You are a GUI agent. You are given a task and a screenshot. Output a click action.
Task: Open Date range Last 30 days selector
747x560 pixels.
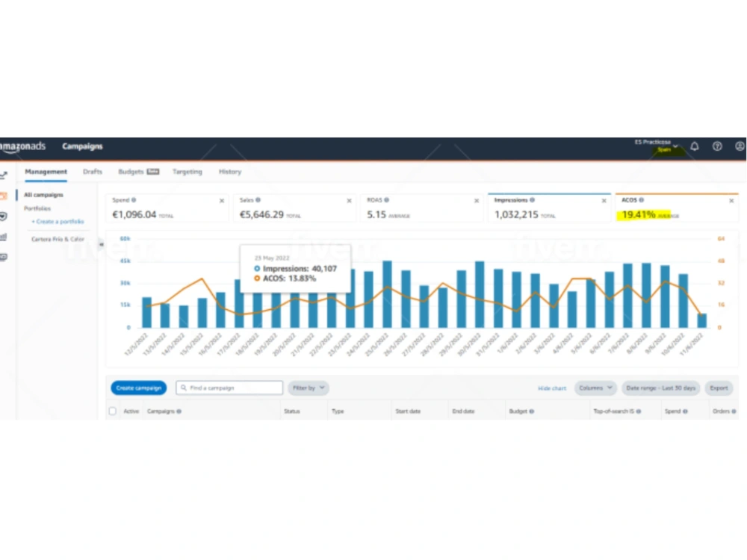661,388
